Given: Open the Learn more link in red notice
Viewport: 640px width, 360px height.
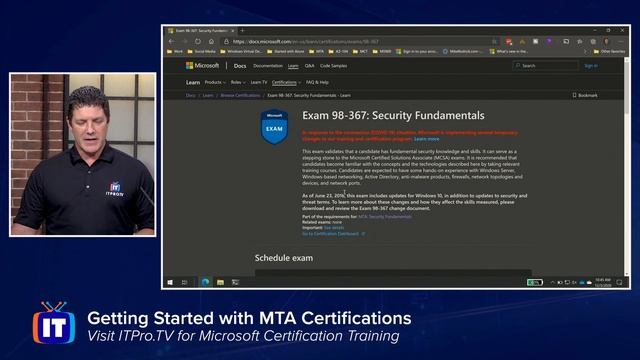Looking at the screenshot, I should tap(427, 139).
